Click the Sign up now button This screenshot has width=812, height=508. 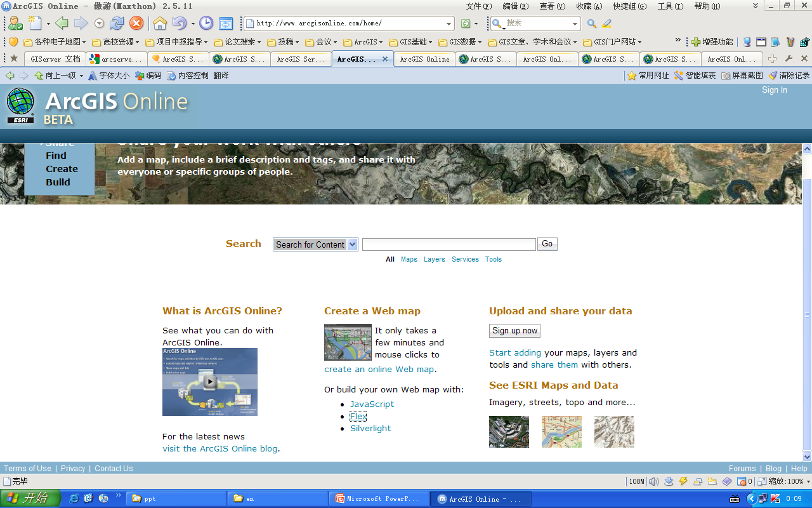click(514, 331)
